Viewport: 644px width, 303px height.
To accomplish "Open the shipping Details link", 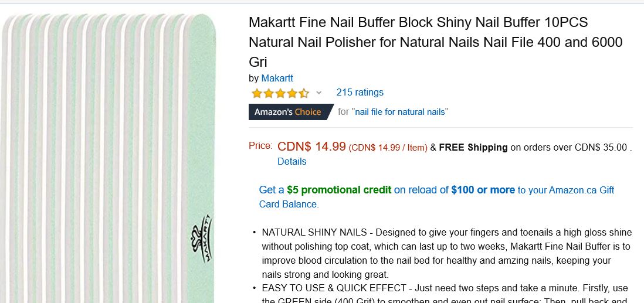I will (292, 161).
